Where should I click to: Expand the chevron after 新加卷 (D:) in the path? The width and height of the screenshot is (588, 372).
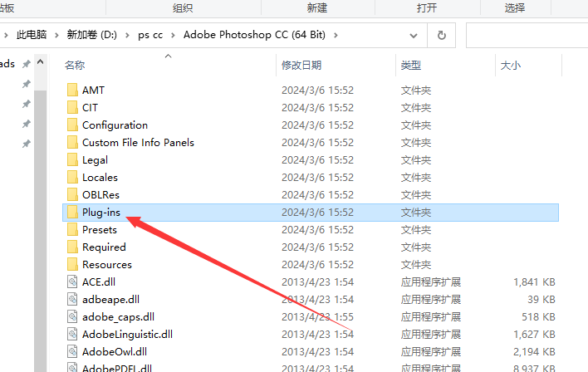tap(128, 35)
